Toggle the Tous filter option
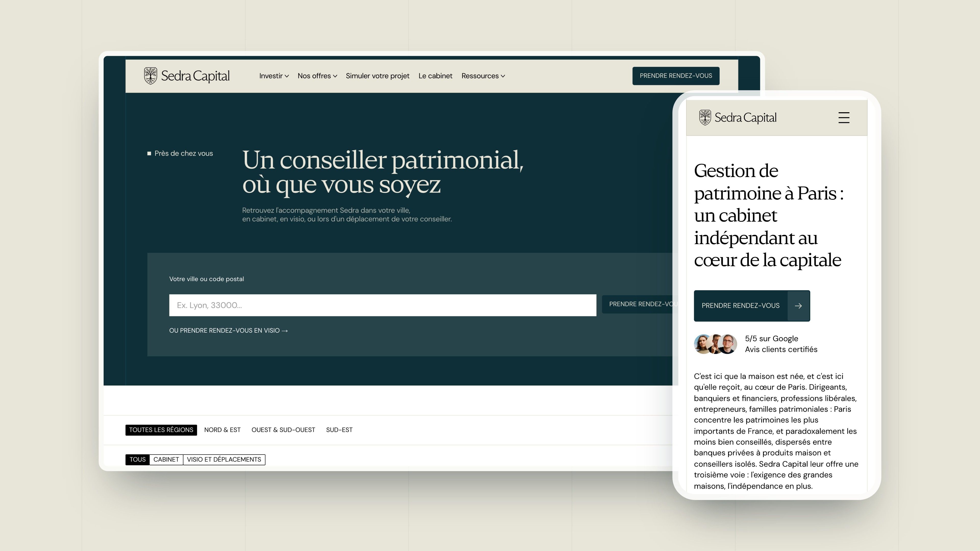980x551 pixels. pos(137,459)
